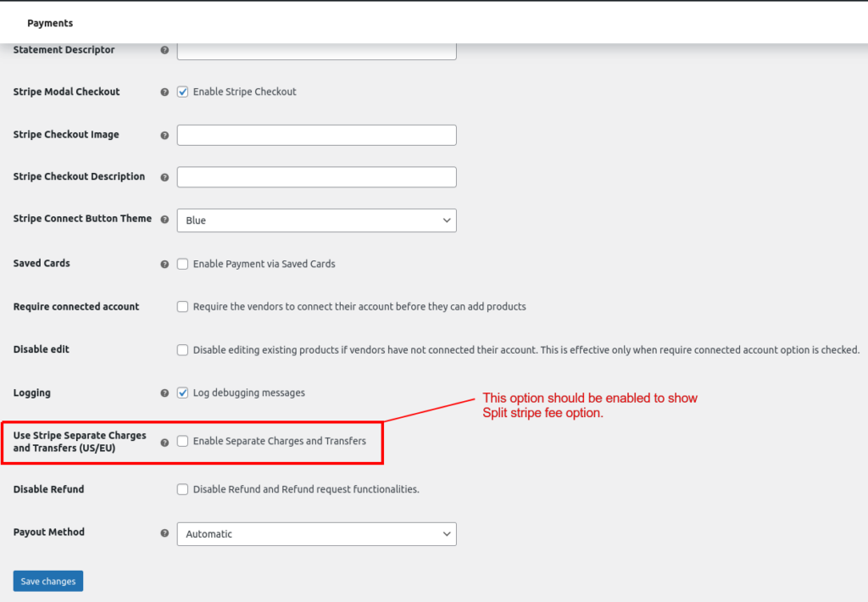The height and width of the screenshot is (602, 868).
Task: Open help tip for Stripe Checkout Description
Action: pos(164,177)
